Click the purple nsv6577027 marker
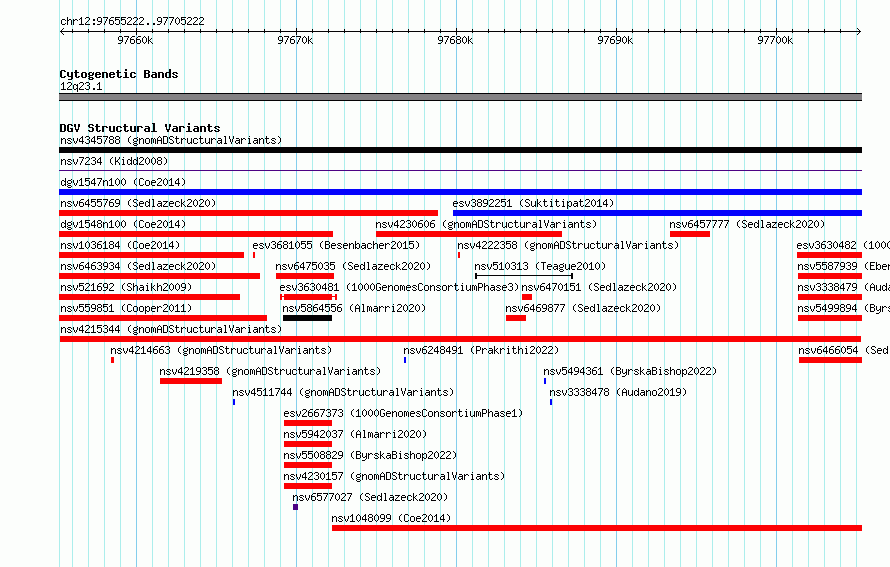The height and width of the screenshot is (567, 890). [x=295, y=507]
